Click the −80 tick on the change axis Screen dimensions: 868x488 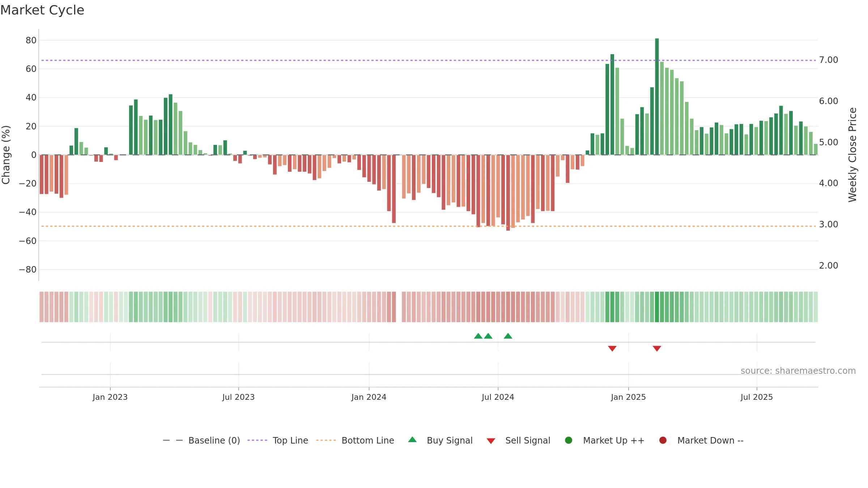click(x=28, y=269)
